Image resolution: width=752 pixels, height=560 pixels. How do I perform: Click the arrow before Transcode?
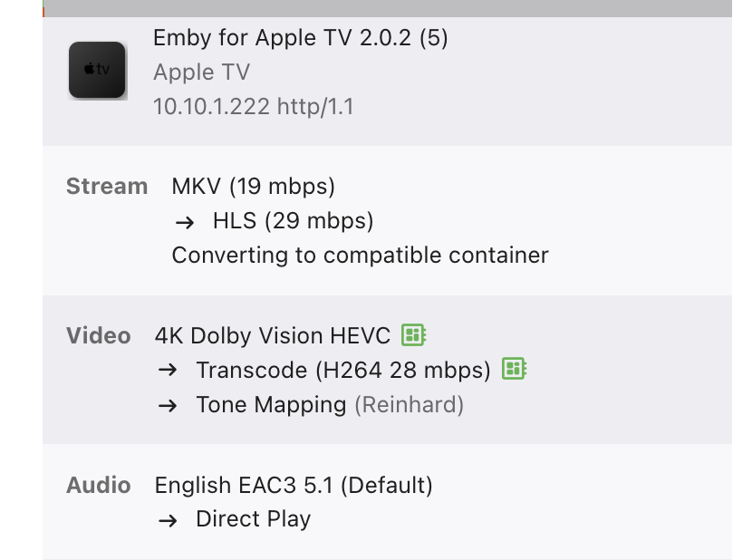(167, 370)
